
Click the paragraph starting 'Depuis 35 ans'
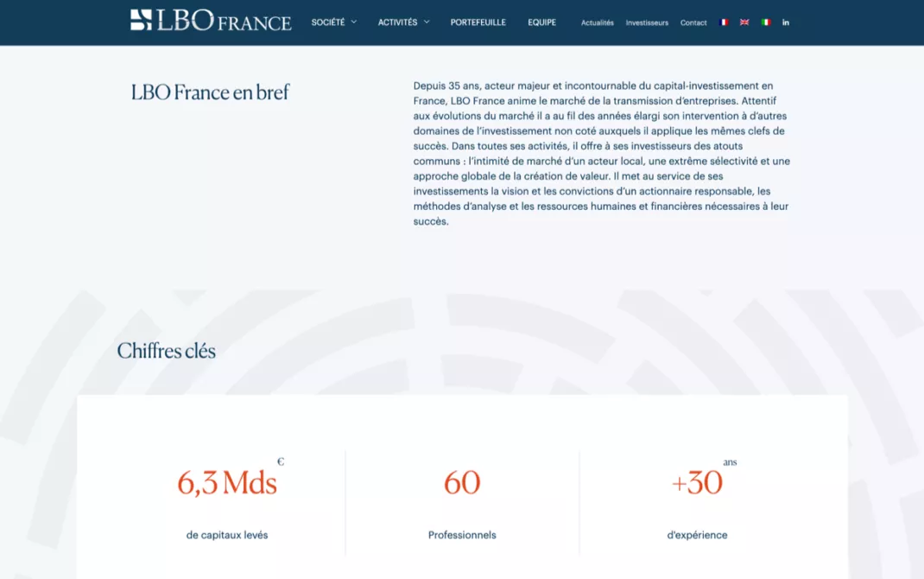602,153
